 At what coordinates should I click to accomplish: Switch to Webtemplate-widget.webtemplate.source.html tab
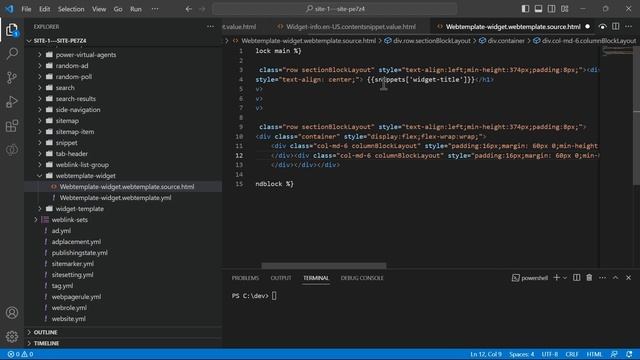tap(513, 27)
